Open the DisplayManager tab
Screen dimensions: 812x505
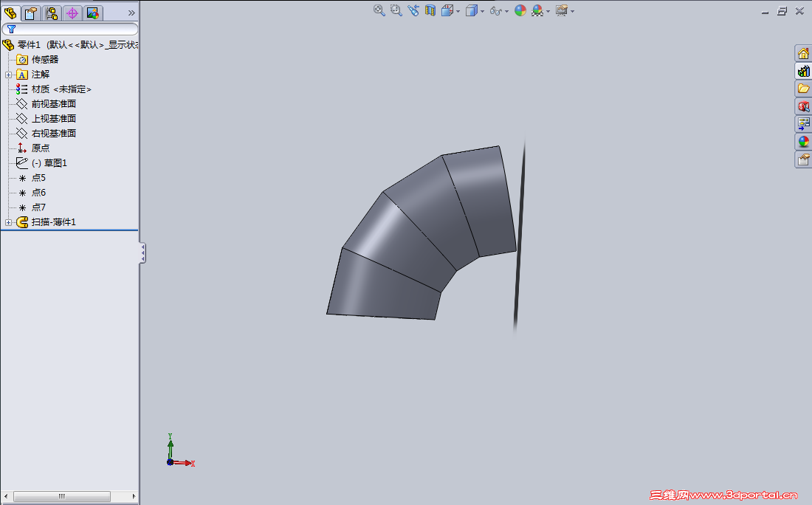coord(93,13)
